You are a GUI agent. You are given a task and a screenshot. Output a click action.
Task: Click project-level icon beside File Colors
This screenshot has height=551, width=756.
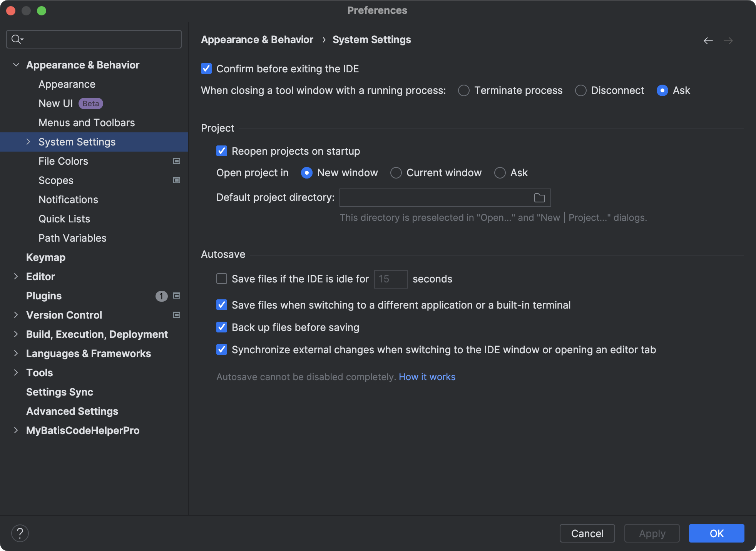(x=177, y=161)
